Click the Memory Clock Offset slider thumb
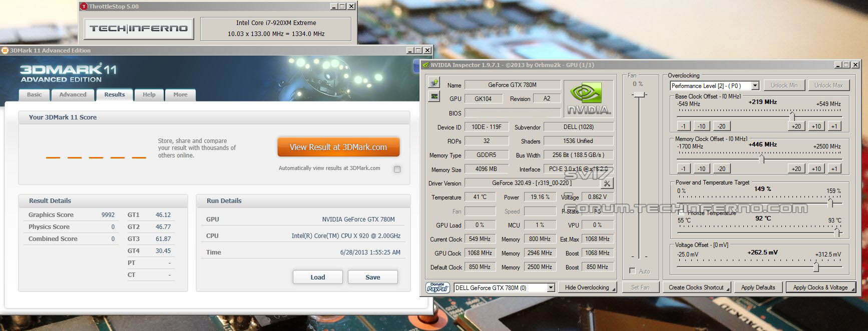 [761, 159]
